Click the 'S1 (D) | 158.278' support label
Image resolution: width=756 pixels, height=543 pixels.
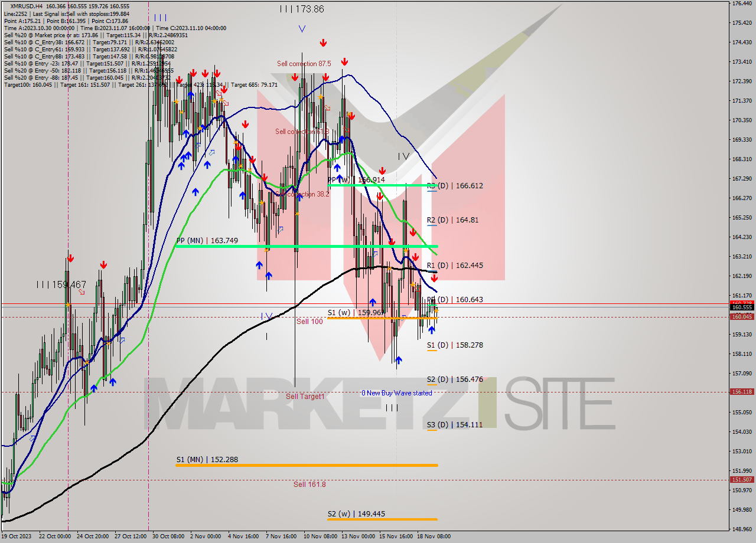(x=455, y=345)
